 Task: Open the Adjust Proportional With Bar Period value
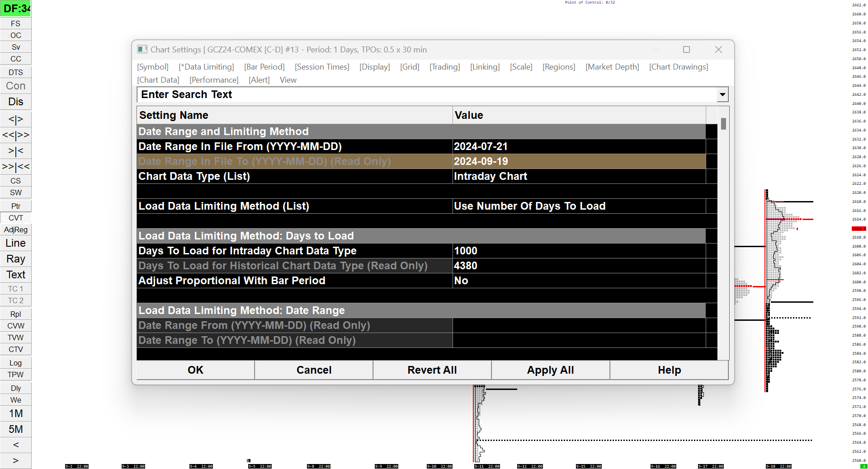click(579, 281)
